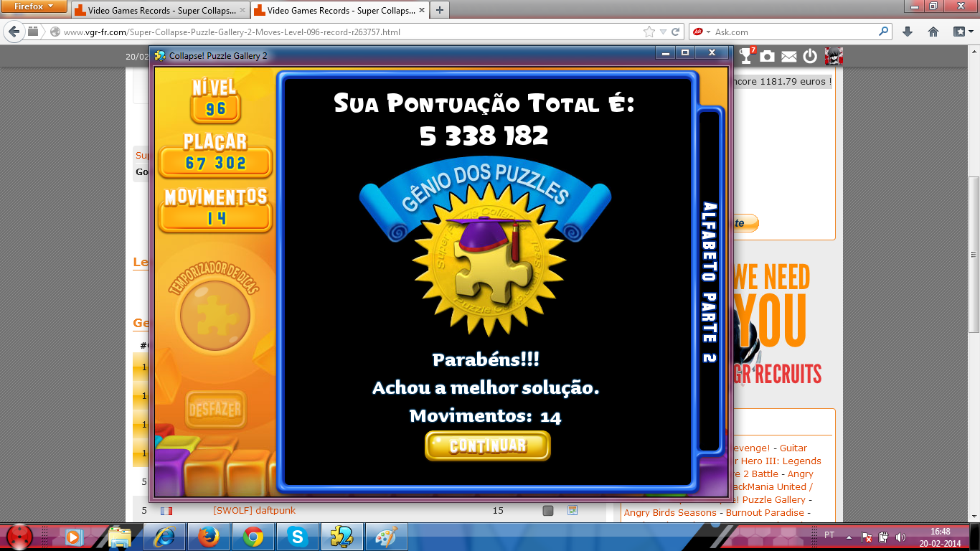Image resolution: width=980 pixels, height=551 pixels.
Task: Open a new browser tab
Action: pyautogui.click(x=439, y=10)
